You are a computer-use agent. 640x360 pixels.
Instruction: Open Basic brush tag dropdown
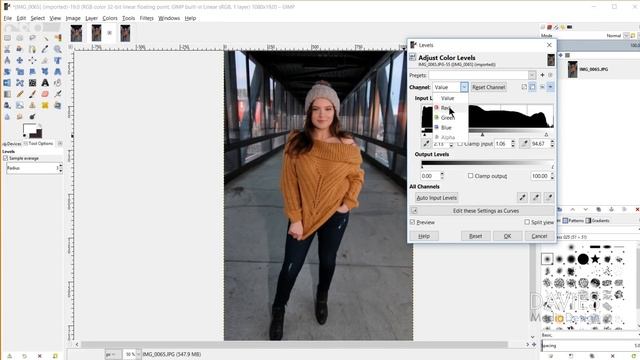click(591, 335)
